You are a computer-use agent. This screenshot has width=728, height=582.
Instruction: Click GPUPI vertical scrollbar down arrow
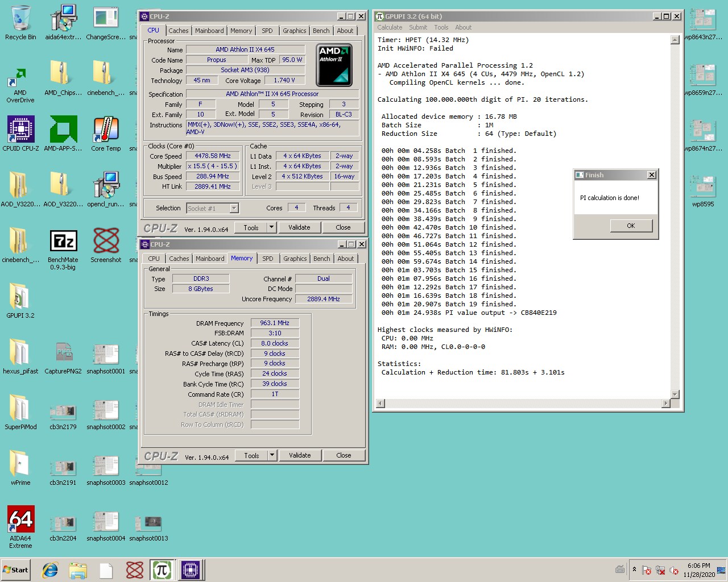pyautogui.click(x=675, y=394)
